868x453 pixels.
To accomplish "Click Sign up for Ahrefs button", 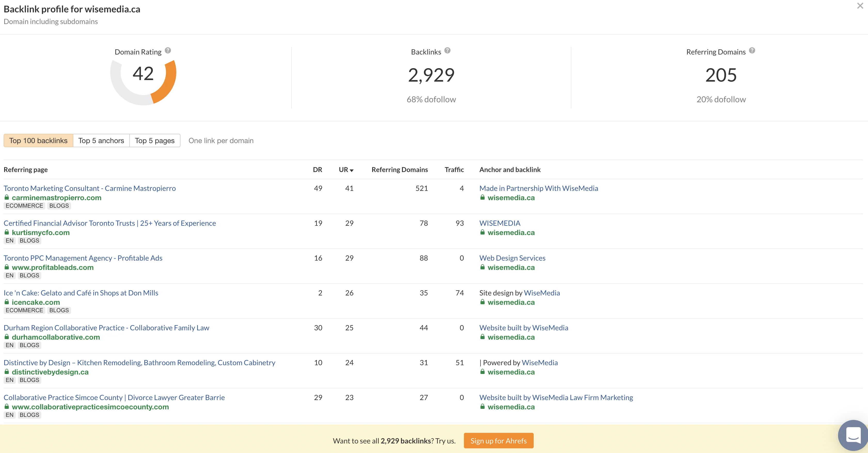I will click(499, 441).
